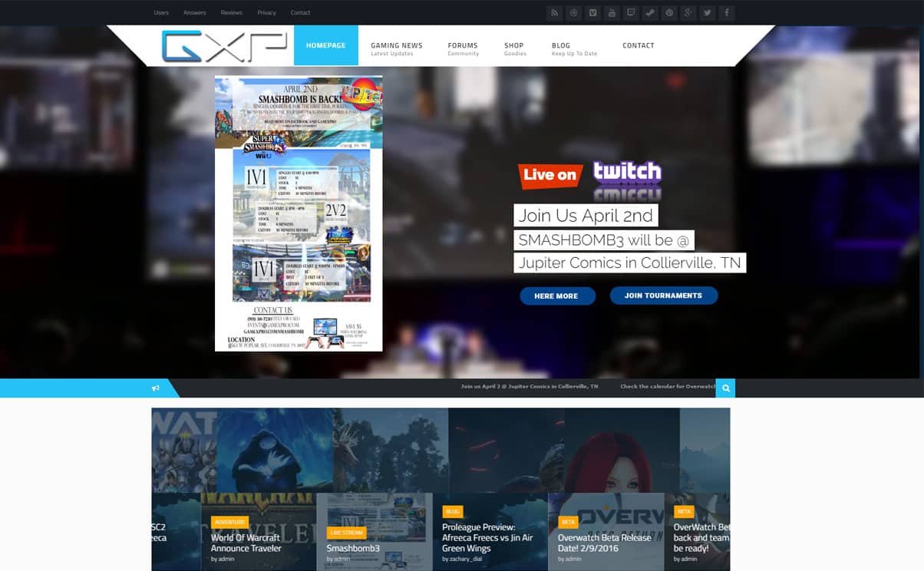Click the JOIN TOURNAMENTS button
This screenshot has width=924, height=571.
point(664,295)
